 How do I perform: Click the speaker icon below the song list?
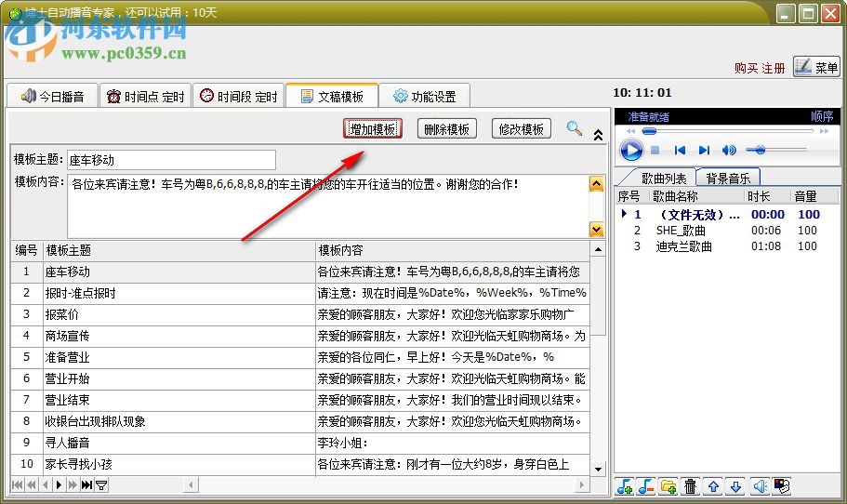[760, 486]
